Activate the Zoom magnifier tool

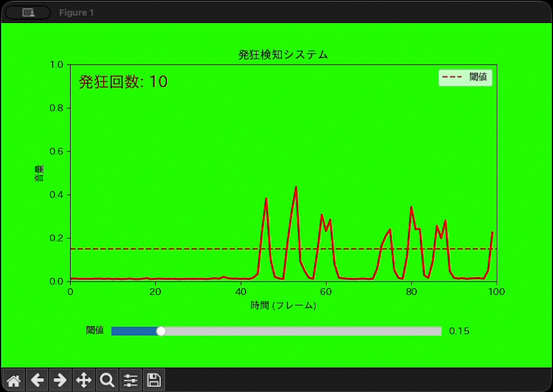click(x=107, y=380)
